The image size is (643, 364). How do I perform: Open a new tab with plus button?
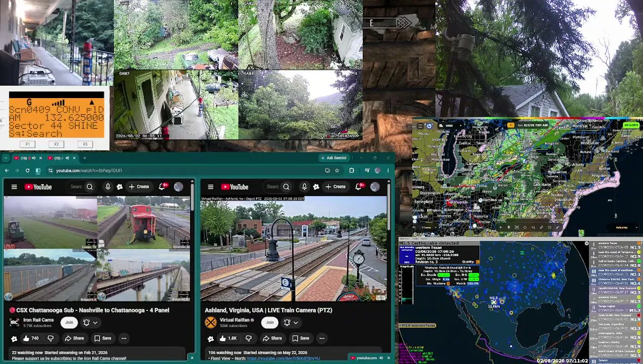tap(84, 158)
